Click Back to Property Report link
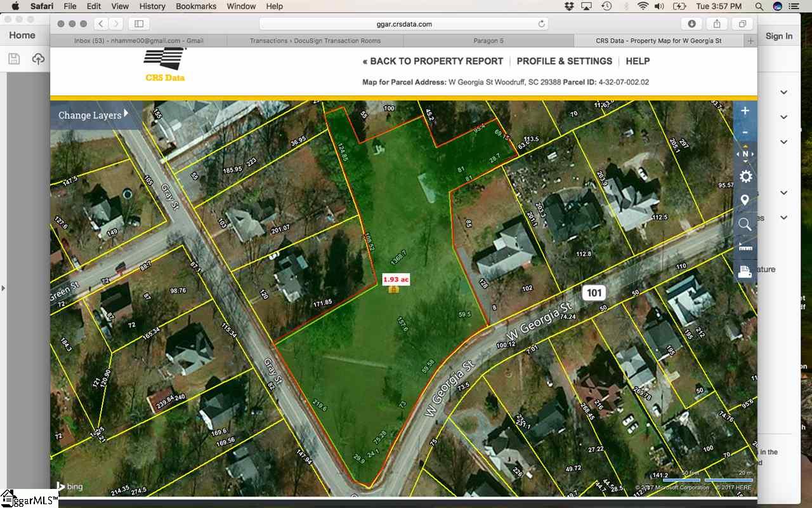812x508 pixels. 433,61
